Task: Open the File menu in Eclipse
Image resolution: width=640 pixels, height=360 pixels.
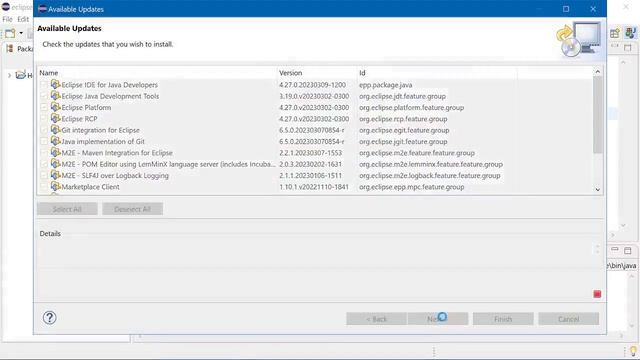Action: [7, 19]
